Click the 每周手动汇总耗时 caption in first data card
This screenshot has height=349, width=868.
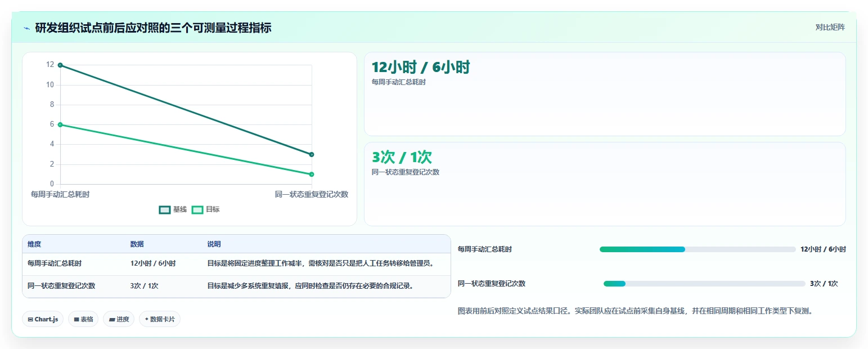[399, 82]
